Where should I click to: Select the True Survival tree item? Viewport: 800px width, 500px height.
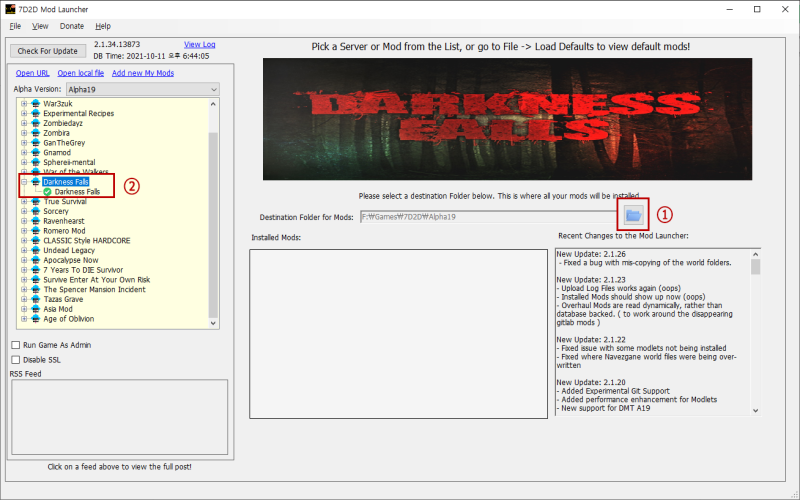click(x=65, y=202)
